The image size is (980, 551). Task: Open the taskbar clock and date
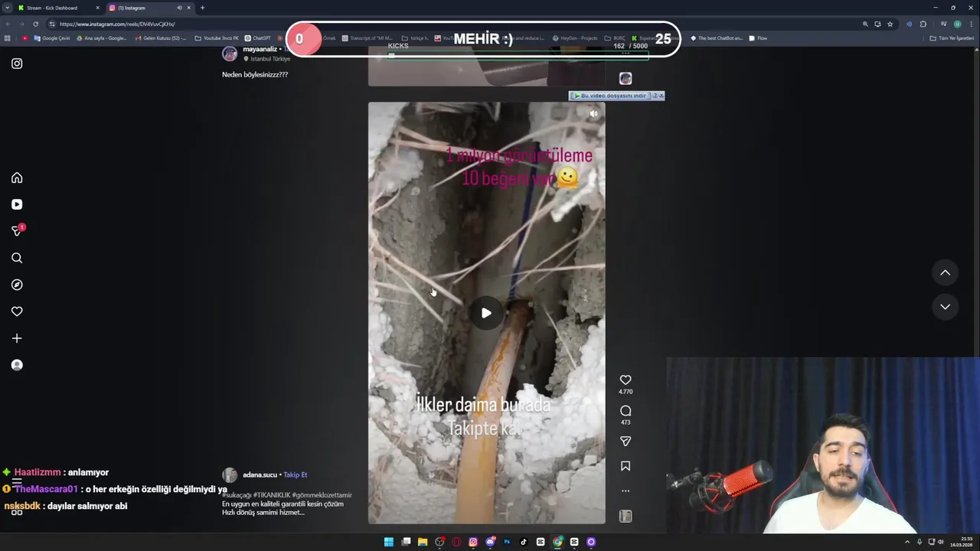962,542
